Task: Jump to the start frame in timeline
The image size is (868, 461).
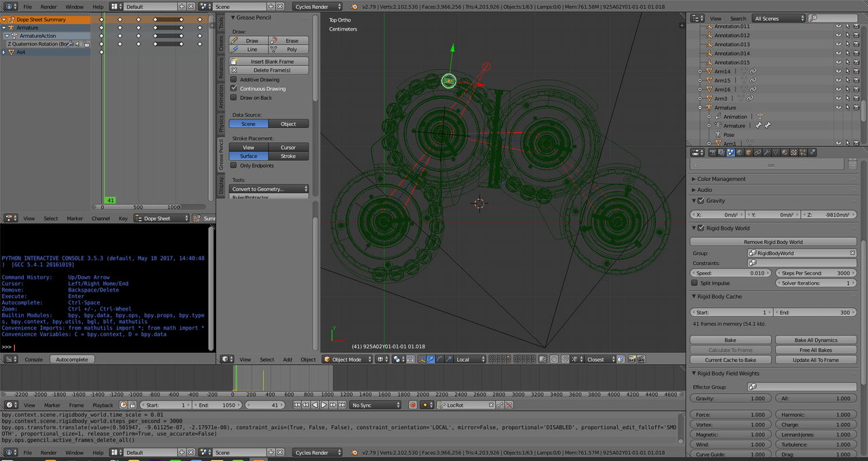Action: click(296, 405)
